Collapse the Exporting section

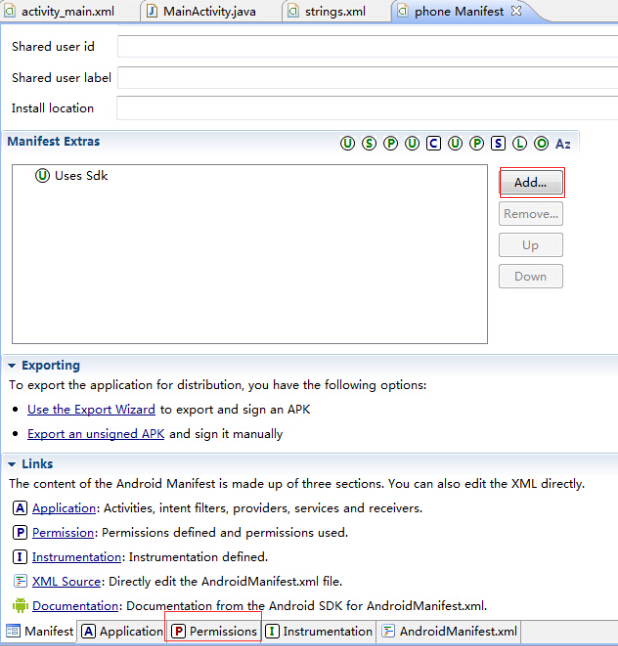pyautogui.click(x=12, y=365)
